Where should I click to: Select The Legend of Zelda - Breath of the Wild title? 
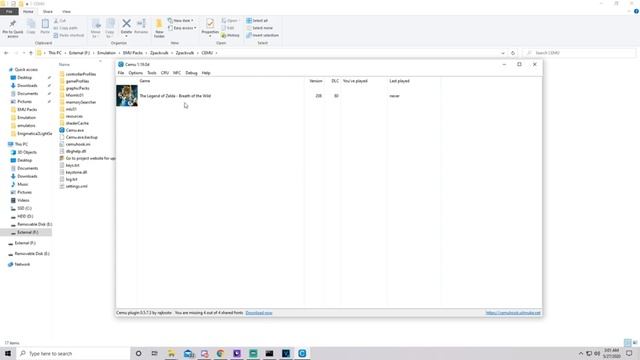[x=175, y=96]
